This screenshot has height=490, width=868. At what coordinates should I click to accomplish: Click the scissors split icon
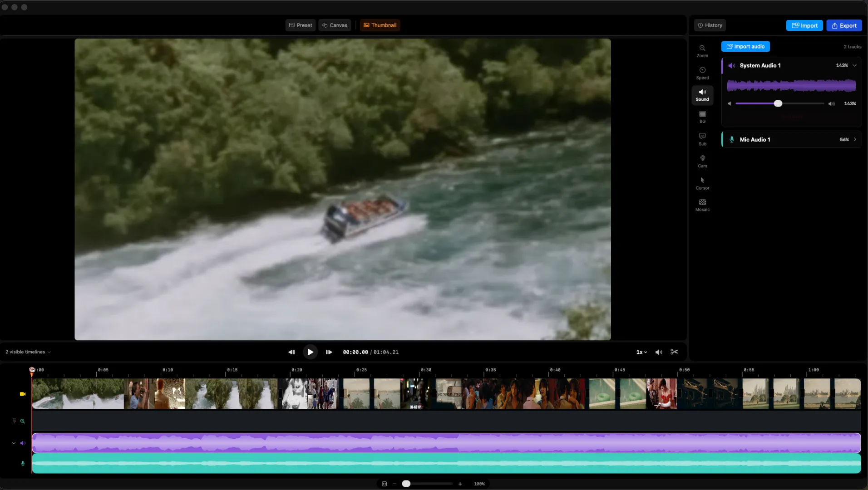(x=674, y=352)
